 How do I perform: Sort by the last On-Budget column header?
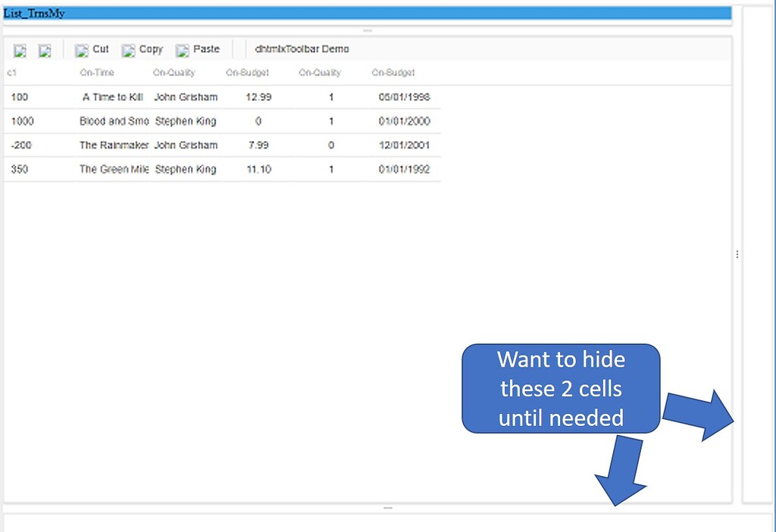(393, 73)
